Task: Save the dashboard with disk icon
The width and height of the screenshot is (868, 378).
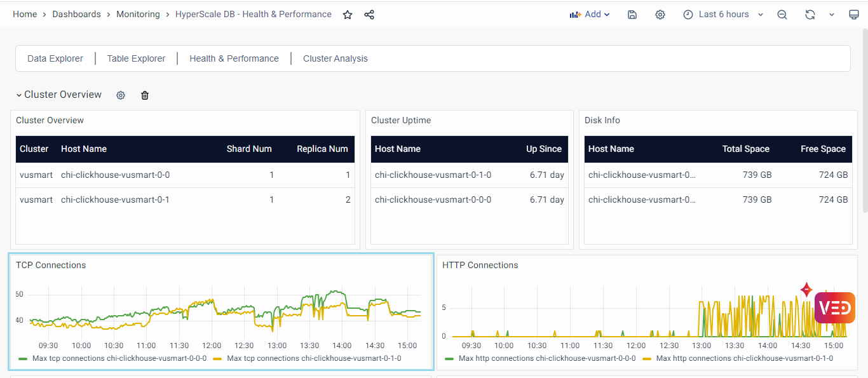Action: click(632, 15)
